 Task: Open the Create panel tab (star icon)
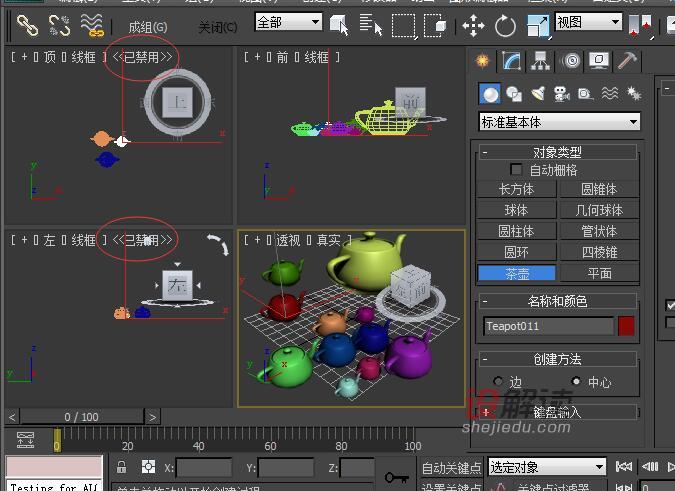click(x=483, y=60)
